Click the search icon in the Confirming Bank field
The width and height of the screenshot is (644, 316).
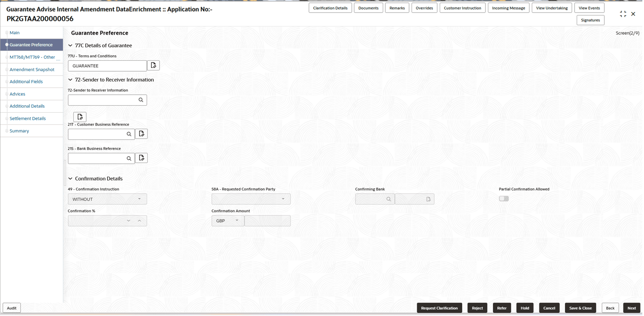pyautogui.click(x=389, y=199)
